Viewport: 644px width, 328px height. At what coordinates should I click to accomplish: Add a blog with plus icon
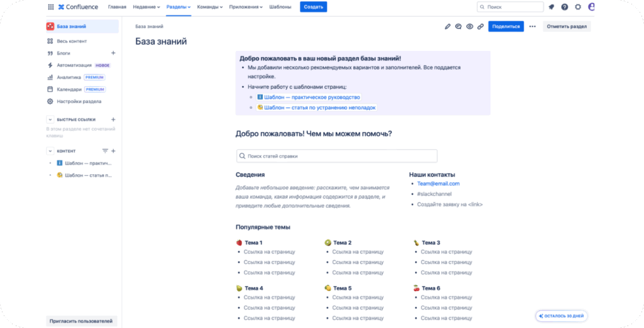tap(113, 53)
